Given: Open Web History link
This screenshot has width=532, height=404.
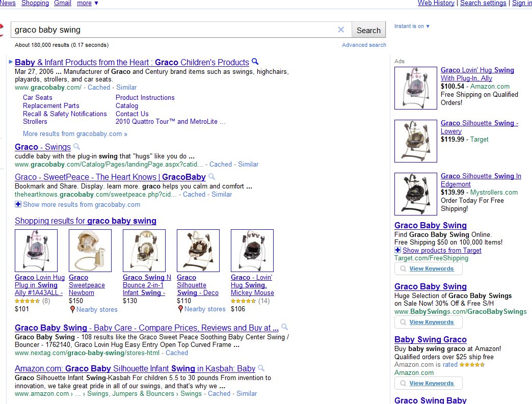Looking at the screenshot, I should tap(436, 3).
